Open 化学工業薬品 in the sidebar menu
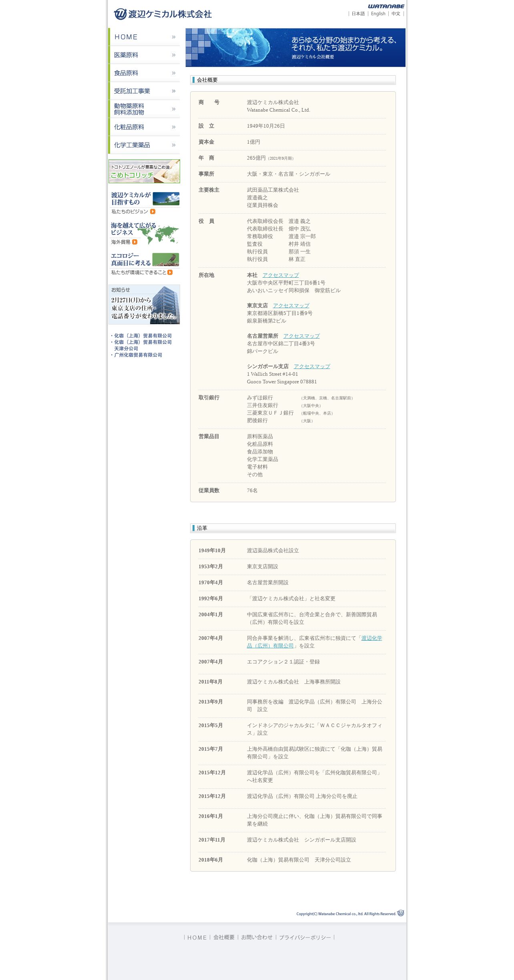The width and height of the screenshot is (514, 980). pyautogui.click(x=144, y=145)
